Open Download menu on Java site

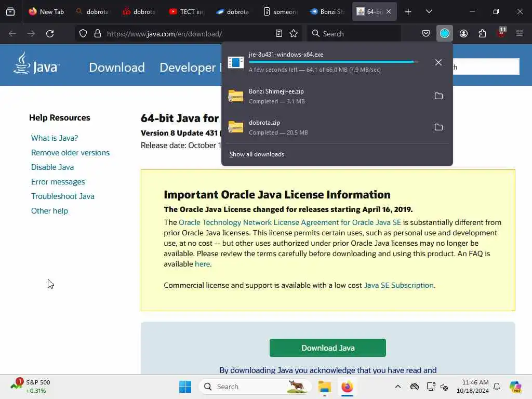(x=117, y=67)
